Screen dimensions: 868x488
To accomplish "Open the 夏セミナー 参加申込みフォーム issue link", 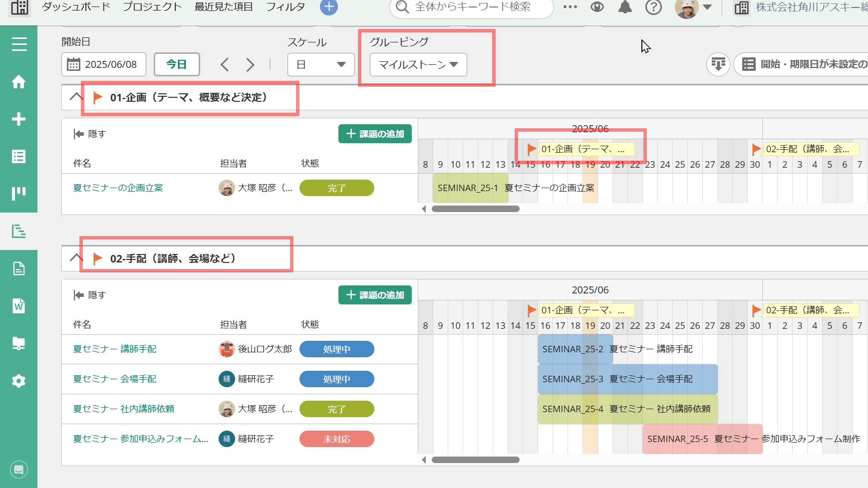I will click(141, 439).
